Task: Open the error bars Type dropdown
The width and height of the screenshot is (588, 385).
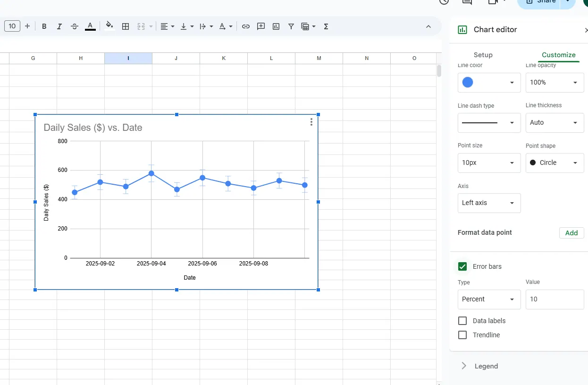Action: pyautogui.click(x=489, y=299)
